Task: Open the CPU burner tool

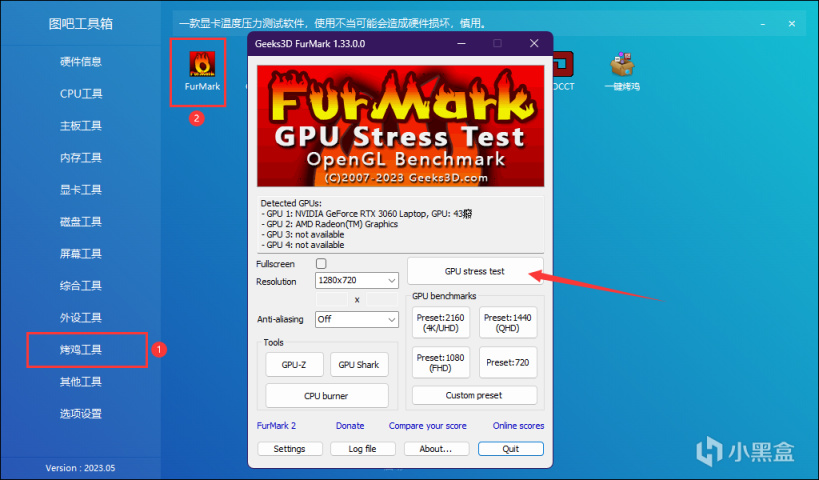Action: point(326,396)
